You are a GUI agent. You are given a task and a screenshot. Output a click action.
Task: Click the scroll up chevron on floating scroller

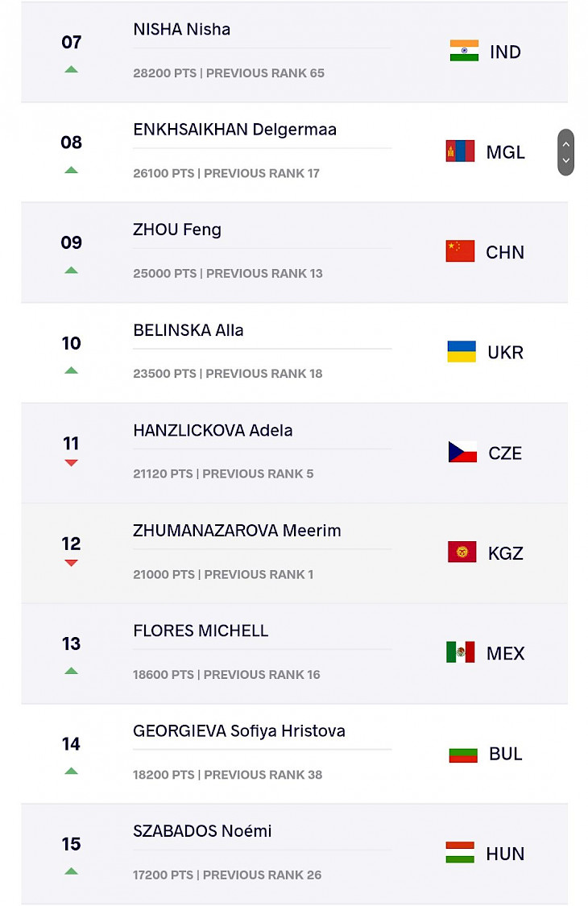(566, 144)
